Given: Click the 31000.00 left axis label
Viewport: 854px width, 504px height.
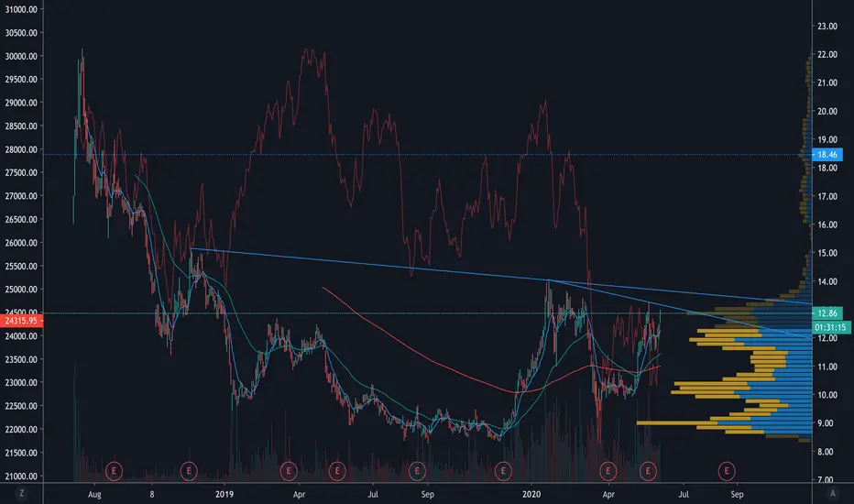Looking at the screenshot, I should coord(21,9).
